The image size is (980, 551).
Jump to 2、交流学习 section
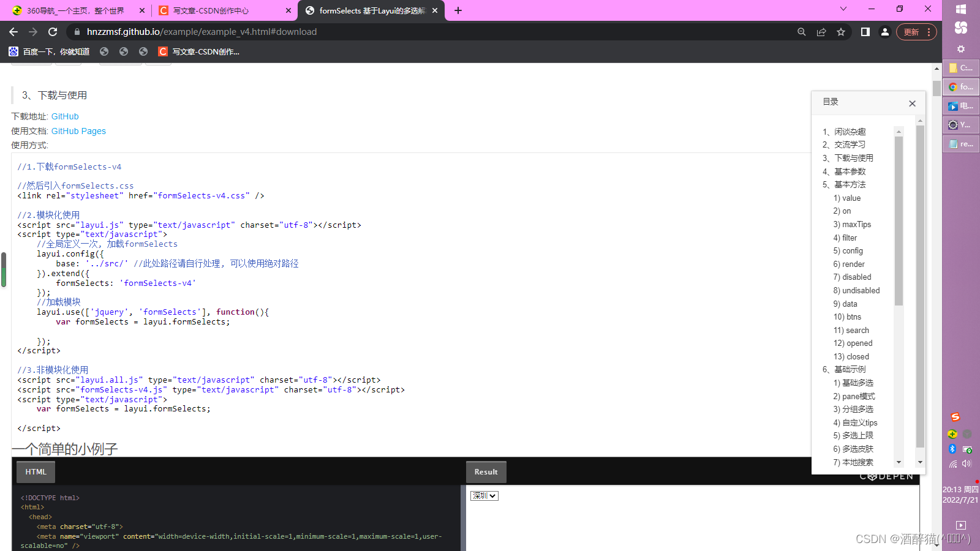(x=844, y=144)
